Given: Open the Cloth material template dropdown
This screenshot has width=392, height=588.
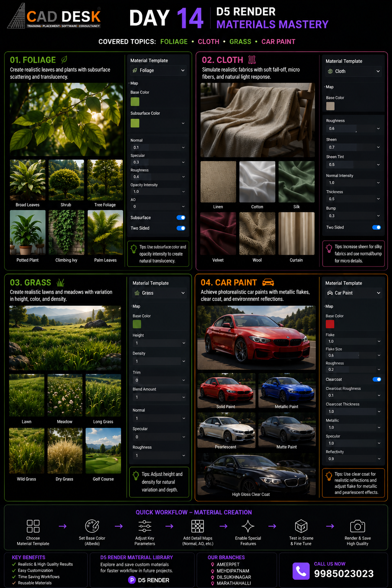Looking at the screenshot, I should 354,71.
